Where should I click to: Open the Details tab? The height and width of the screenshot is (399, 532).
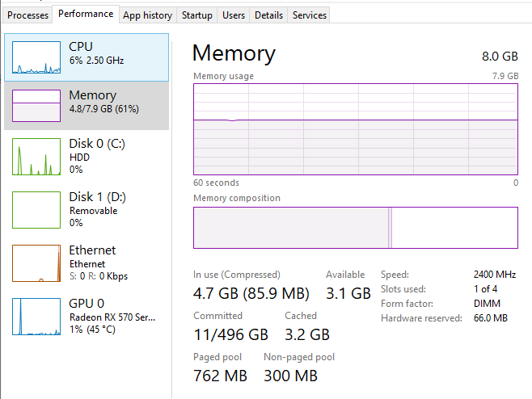click(x=268, y=15)
